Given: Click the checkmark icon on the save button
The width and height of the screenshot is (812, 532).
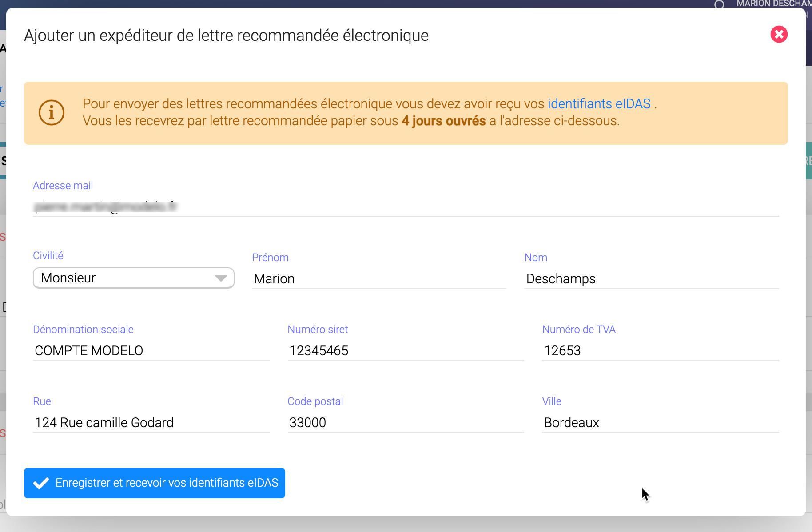Looking at the screenshot, I should tap(41, 483).
